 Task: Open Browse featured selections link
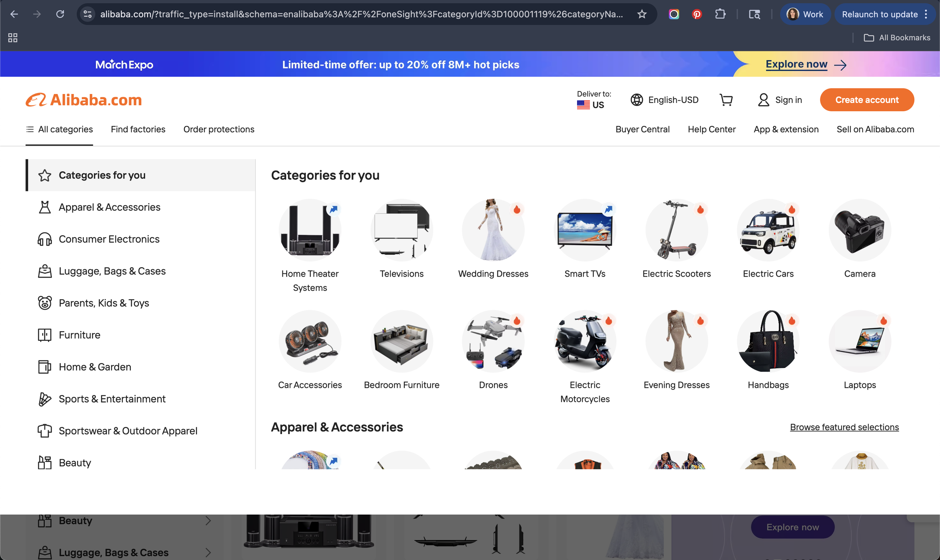(844, 427)
